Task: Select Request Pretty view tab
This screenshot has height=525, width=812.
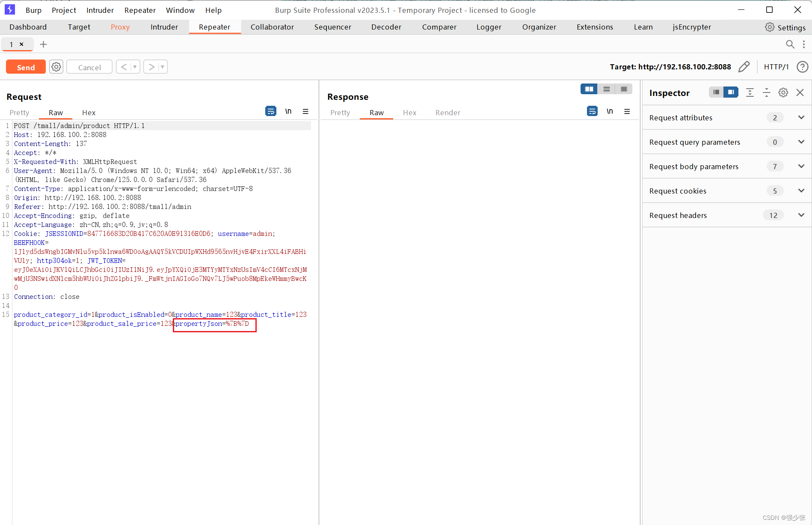Action: (19, 112)
